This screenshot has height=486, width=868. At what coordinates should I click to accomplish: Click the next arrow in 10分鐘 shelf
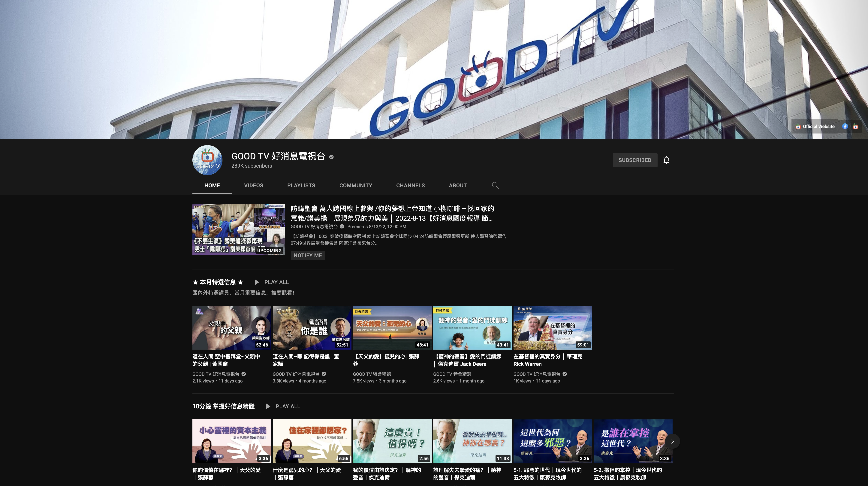point(672,441)
